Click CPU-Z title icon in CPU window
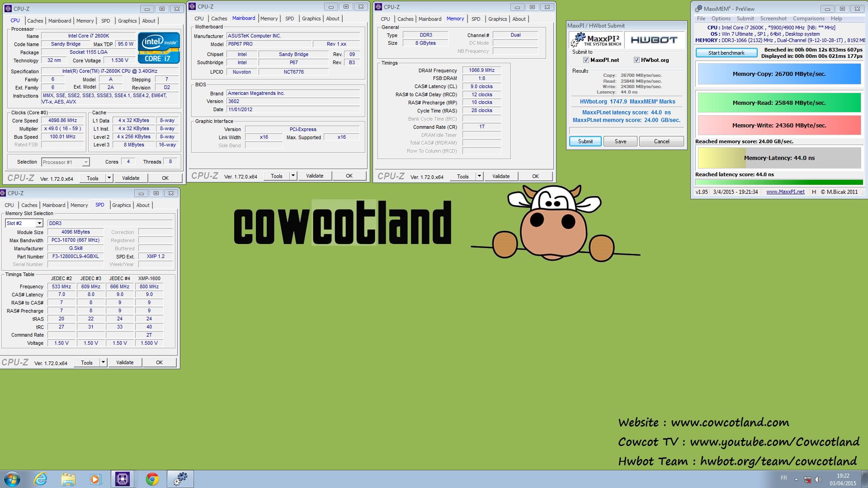This screenshot has height=488, width=868. (8, 9)
